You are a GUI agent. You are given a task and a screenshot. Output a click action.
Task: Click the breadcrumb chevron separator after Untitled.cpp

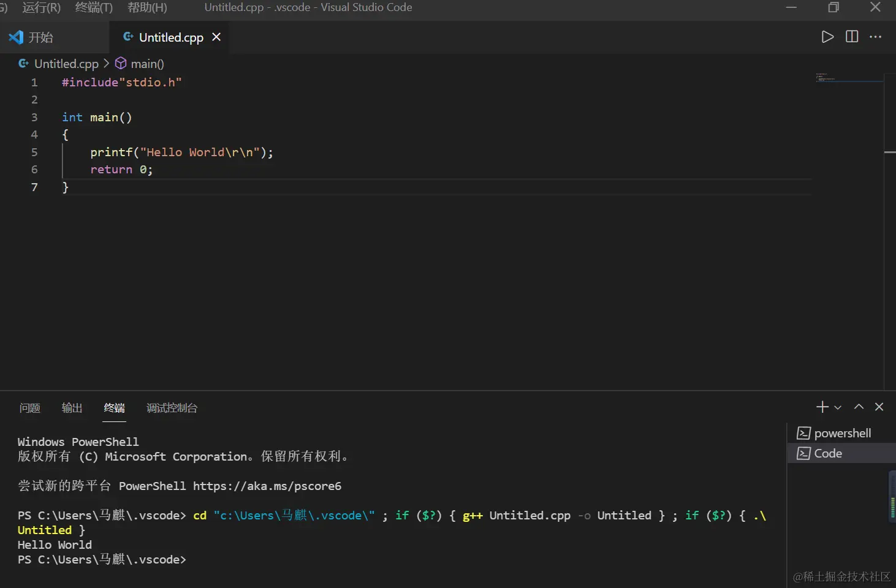(106, 63)
